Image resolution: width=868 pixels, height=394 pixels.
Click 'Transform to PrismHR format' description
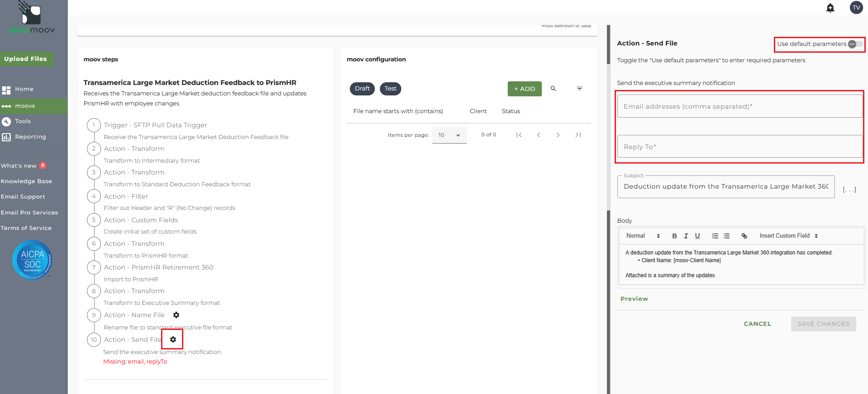(x=146, y=256)
